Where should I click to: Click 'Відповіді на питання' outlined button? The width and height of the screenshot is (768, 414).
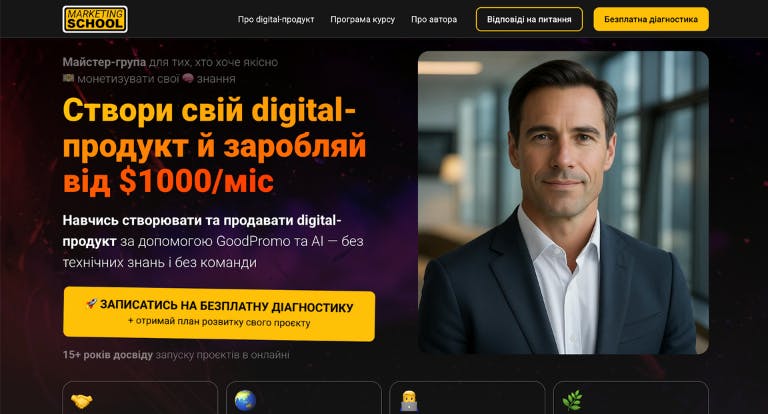tap(529, 20)
